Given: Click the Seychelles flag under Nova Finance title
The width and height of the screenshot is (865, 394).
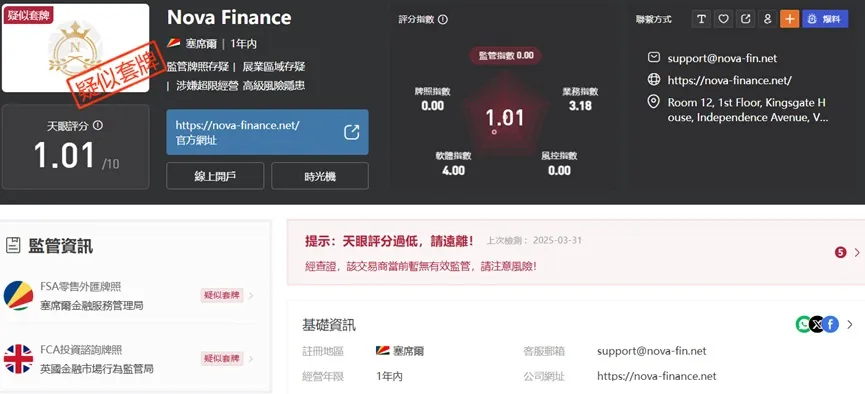Looking at the screenshot, I should [174, 44].
